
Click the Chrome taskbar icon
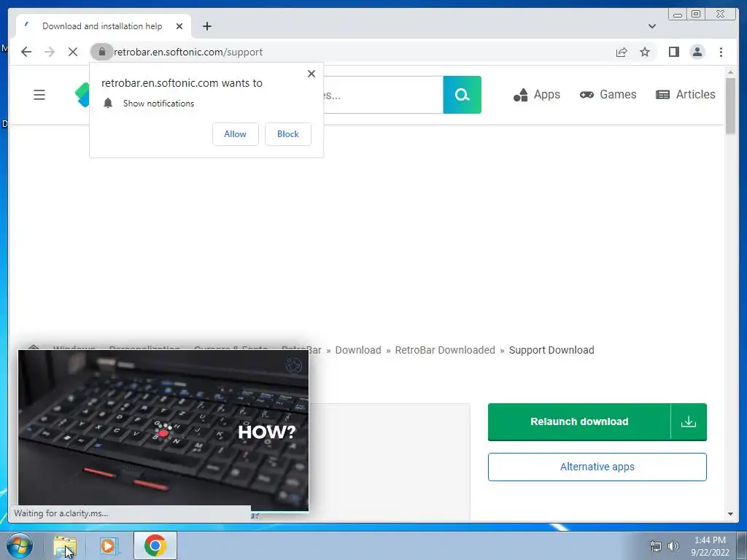[155, 545]
